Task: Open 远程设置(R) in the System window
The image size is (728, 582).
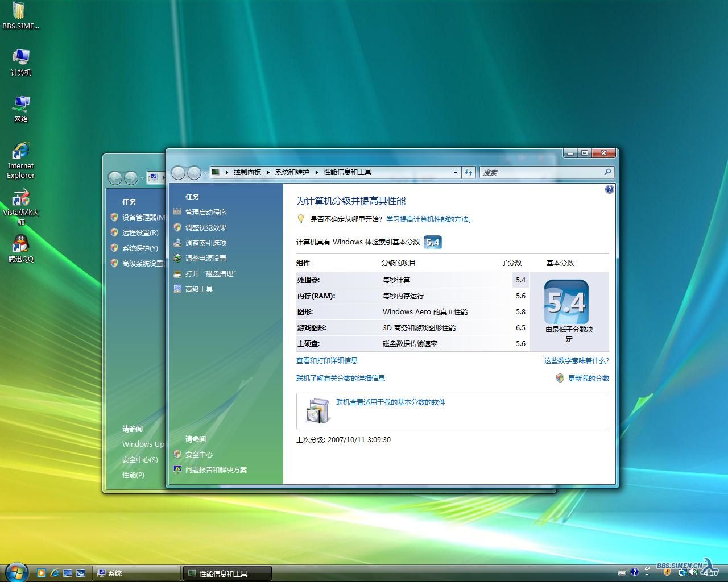Action: coord(140,232)
